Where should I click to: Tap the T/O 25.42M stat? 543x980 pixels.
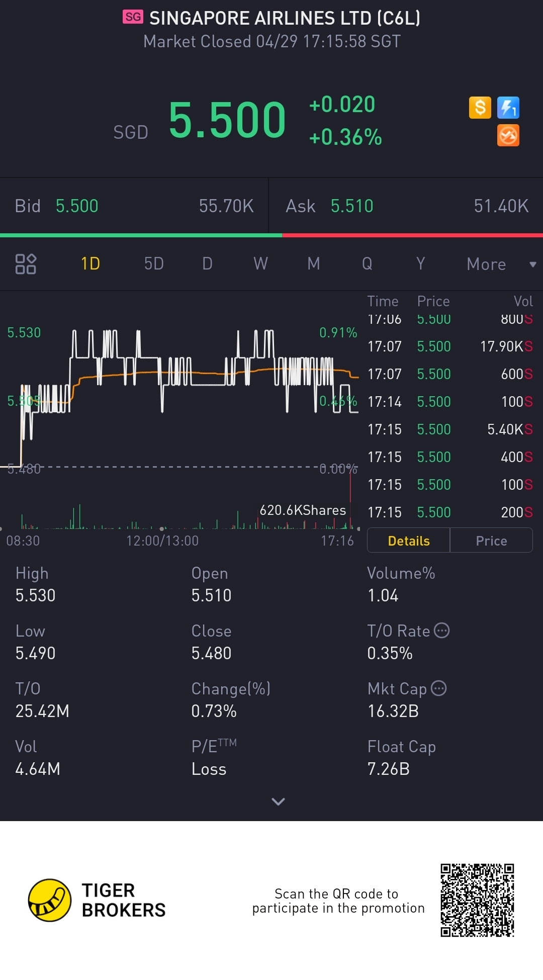pyautogui.click(x=42, y=700)
